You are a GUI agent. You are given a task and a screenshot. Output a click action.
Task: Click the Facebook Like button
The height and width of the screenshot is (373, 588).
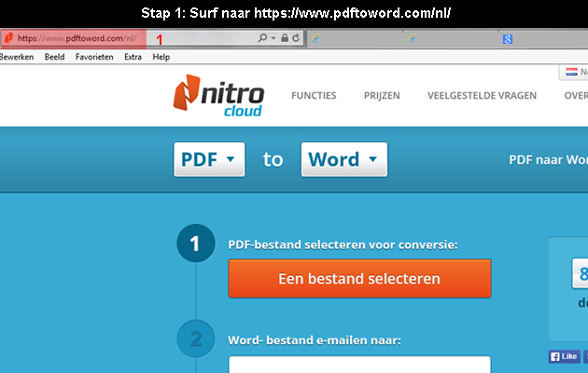click(565, 356)
